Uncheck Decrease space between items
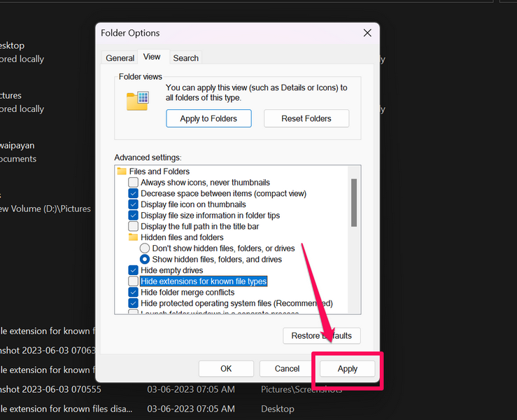This screenshot has width=517, height=420. [x=134, y=193]
